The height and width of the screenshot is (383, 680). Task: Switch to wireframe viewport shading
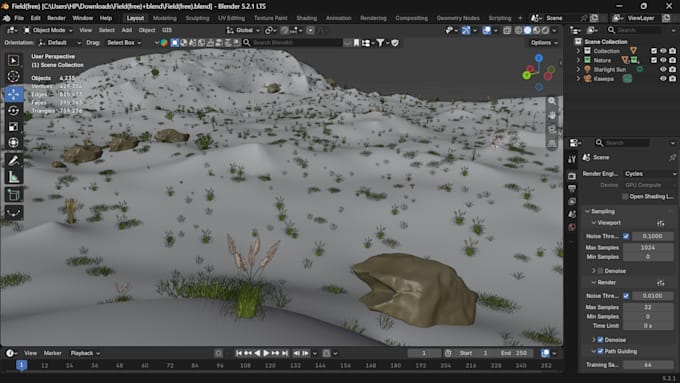click(x=518, y=30)
